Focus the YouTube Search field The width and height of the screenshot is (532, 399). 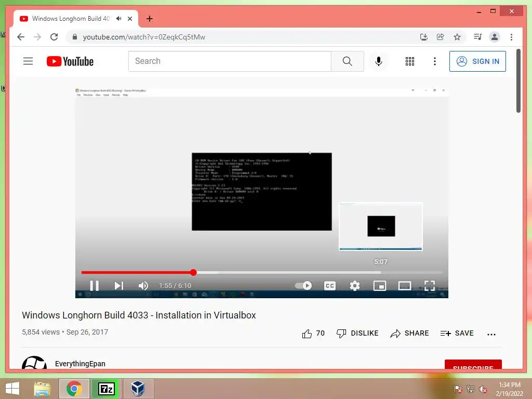[230, 61]
